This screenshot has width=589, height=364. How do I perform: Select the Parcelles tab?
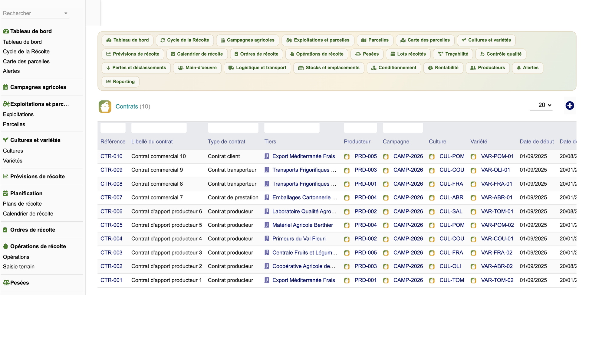pyautogui.click(x=375, y=40)
